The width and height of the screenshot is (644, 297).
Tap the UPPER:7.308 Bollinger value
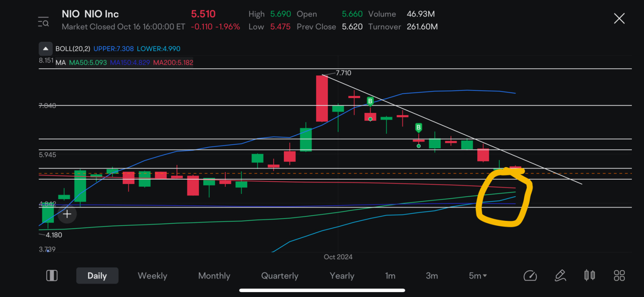click(x=114, y=49)
